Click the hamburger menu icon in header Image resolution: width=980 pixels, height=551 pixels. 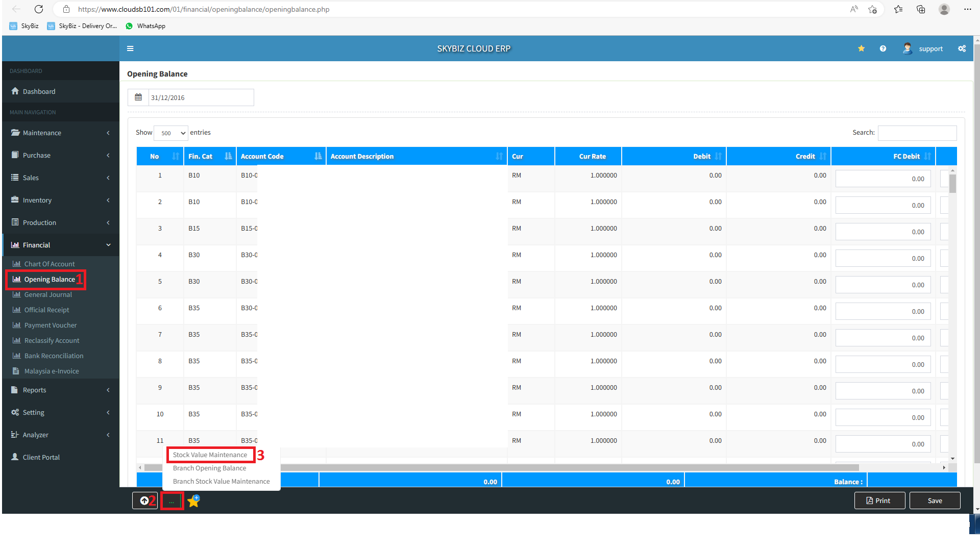coord(130,48)
